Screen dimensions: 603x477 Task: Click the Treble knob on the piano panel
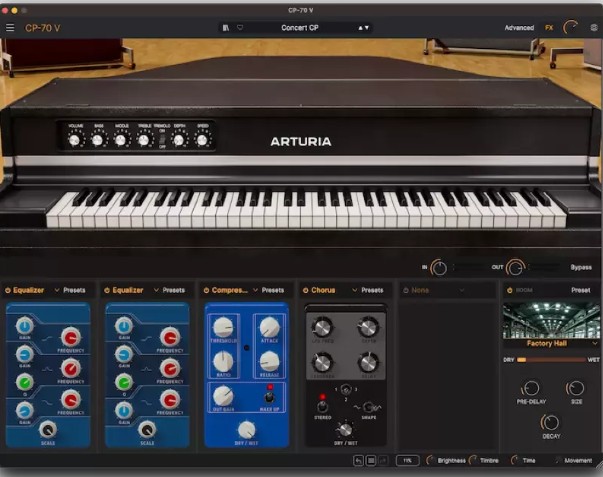point(144,139)
